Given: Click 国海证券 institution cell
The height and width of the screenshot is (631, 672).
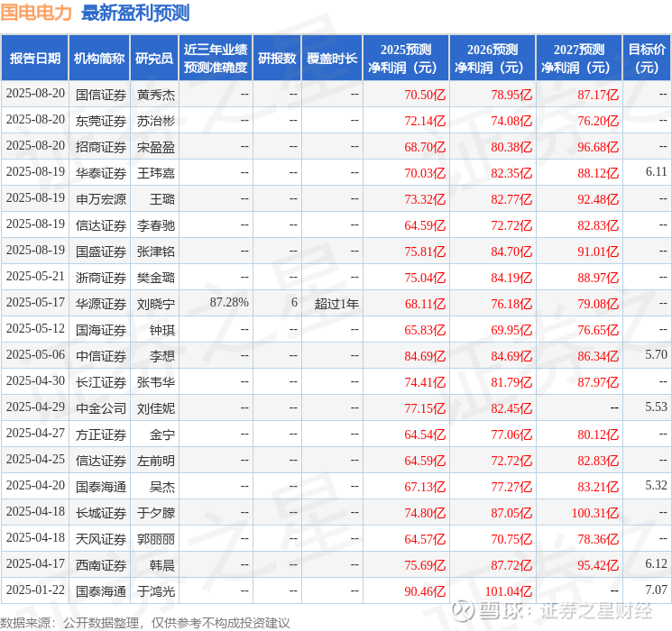Looking at the screenshot, I should point(101,330).
